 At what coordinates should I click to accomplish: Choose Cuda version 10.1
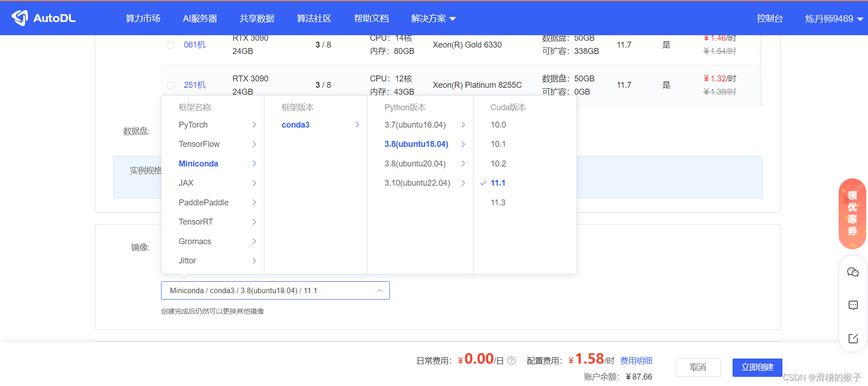(x=498, y=144)
